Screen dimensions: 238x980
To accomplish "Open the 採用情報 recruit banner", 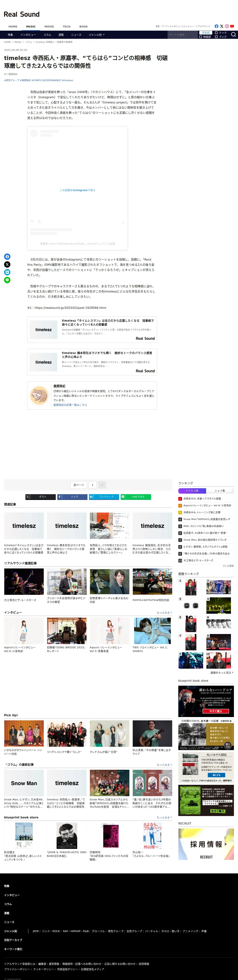I will click(206, 844).
